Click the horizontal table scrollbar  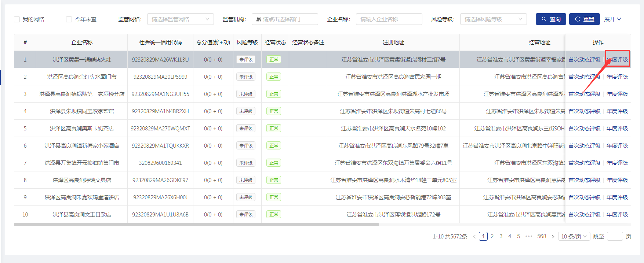click(196, 225)
